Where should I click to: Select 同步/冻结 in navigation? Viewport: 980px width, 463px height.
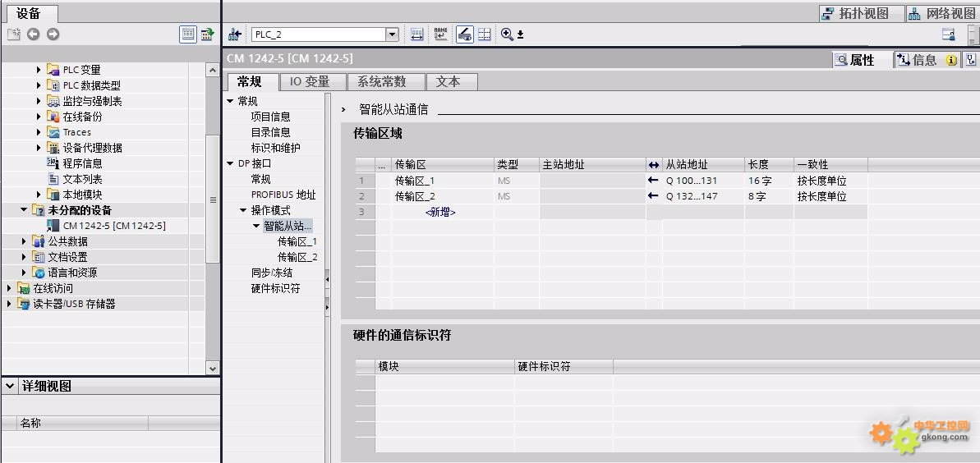[272, 273]
